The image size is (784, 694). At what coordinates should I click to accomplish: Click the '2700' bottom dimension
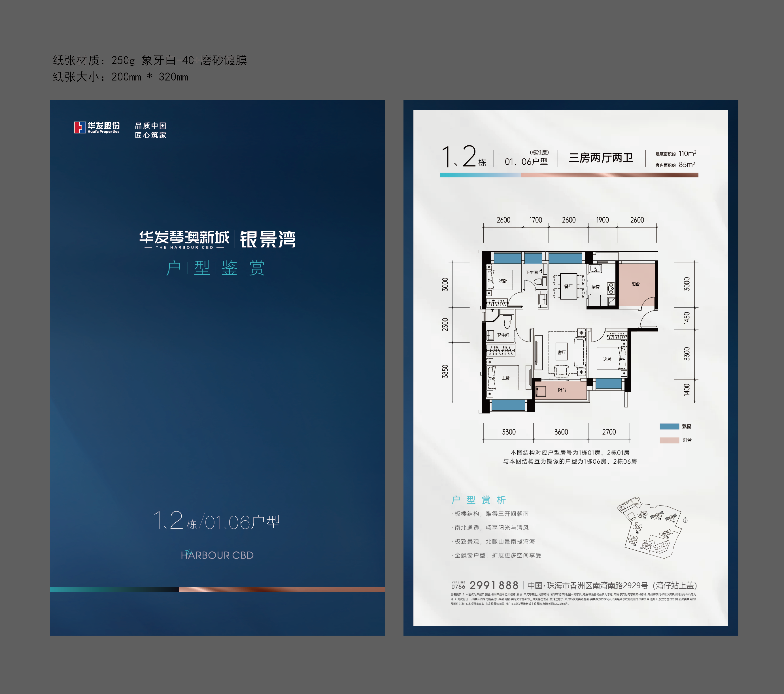pyautogui.click(x=609, y=432)
